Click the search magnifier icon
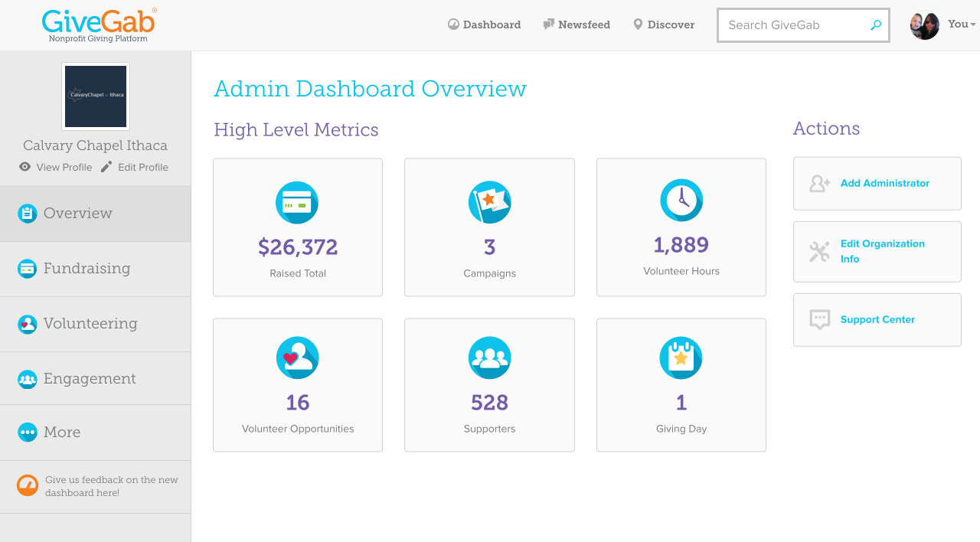Viewport: 980px width, 542px height. coord(876,25)
